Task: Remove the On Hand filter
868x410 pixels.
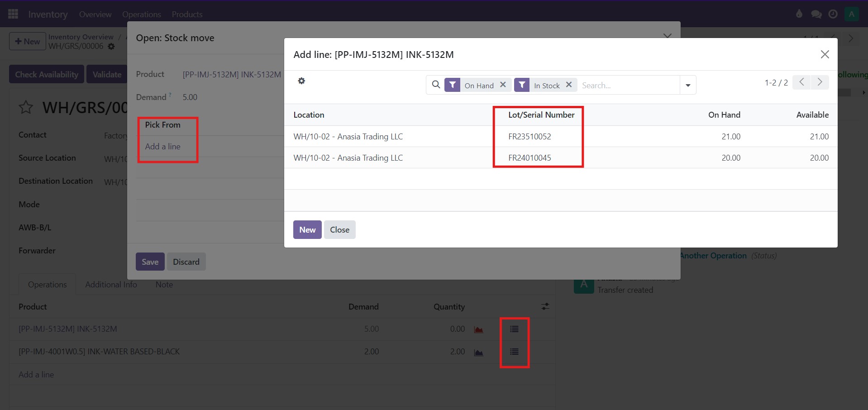Action: tap(503, 85)
